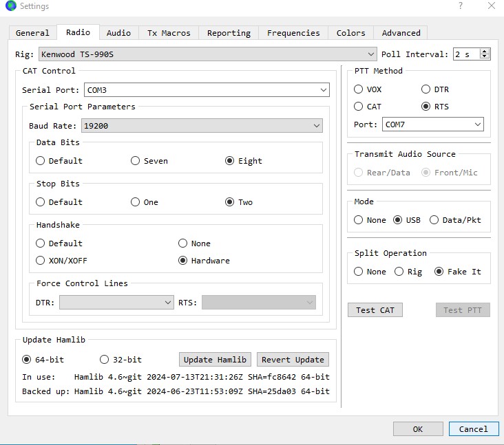This screenshot has width=504, height=445.
Task: Click the help question mark button
Action: [x=461, y=6]
